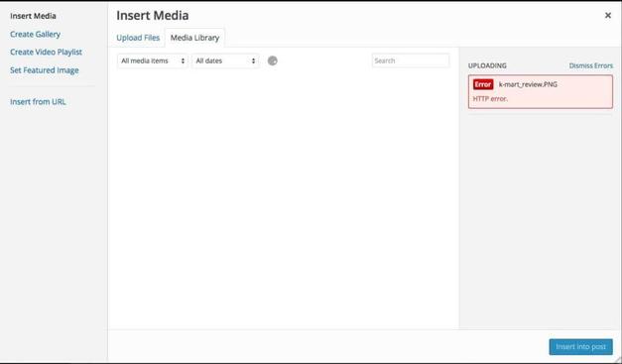
Task: Click the UPLOADING section heading
Action: click(487, 65)
